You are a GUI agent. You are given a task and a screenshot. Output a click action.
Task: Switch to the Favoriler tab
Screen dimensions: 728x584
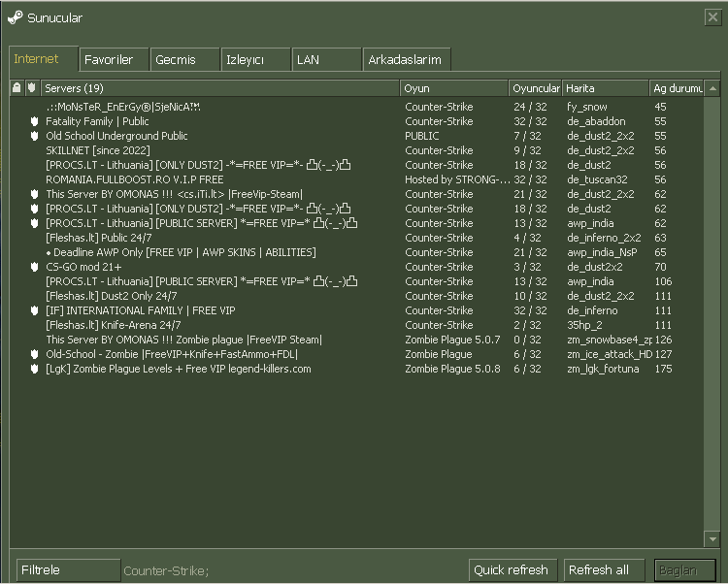pos(114,59)
